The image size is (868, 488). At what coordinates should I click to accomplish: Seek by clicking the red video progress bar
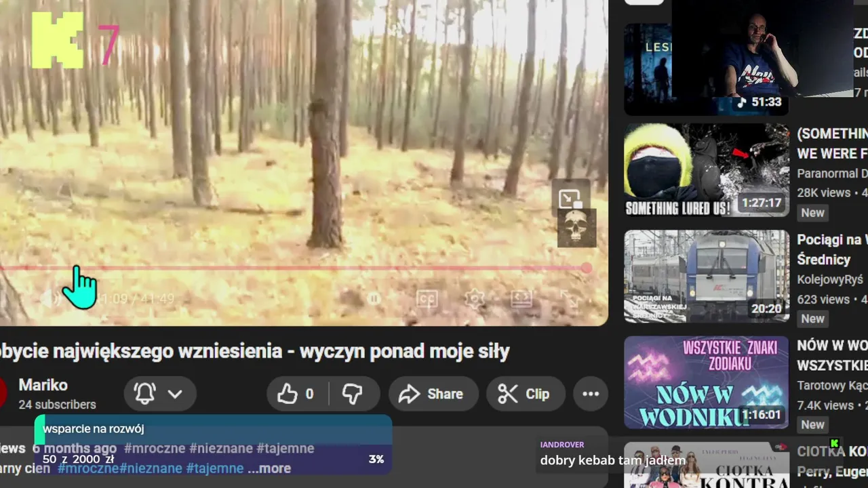pyautogui.click(x=293, y=268)
